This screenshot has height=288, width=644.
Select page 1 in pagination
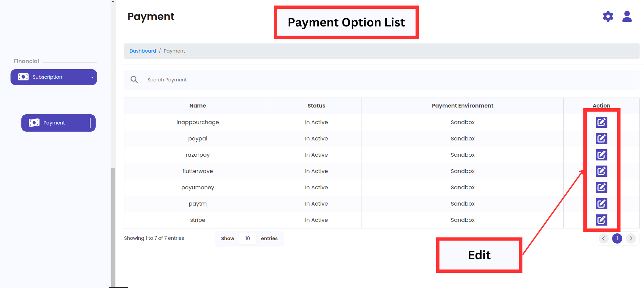[x=617, y=238]
